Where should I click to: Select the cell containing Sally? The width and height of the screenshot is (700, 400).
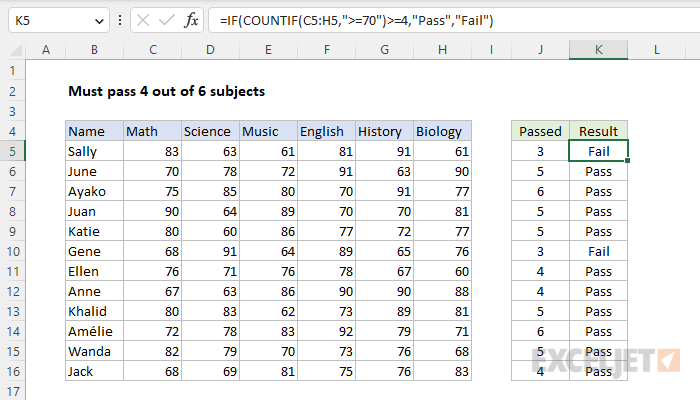(94, 151)
